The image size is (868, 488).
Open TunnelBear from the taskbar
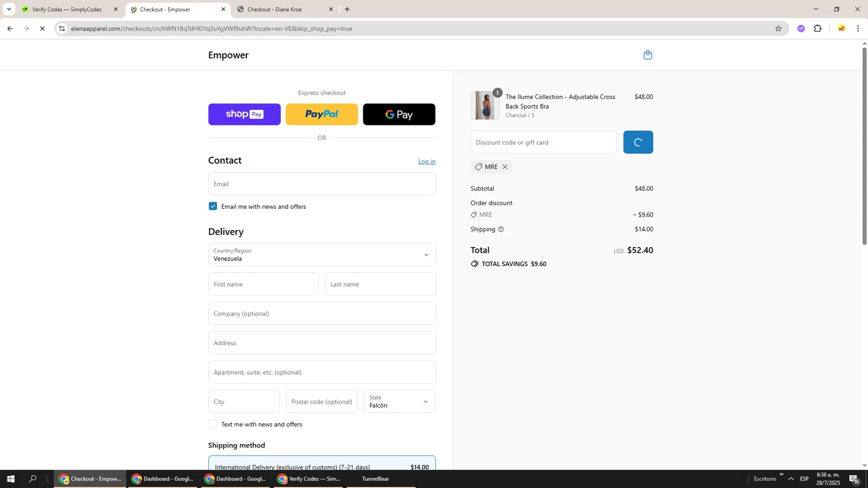click(x=376, y=479)
